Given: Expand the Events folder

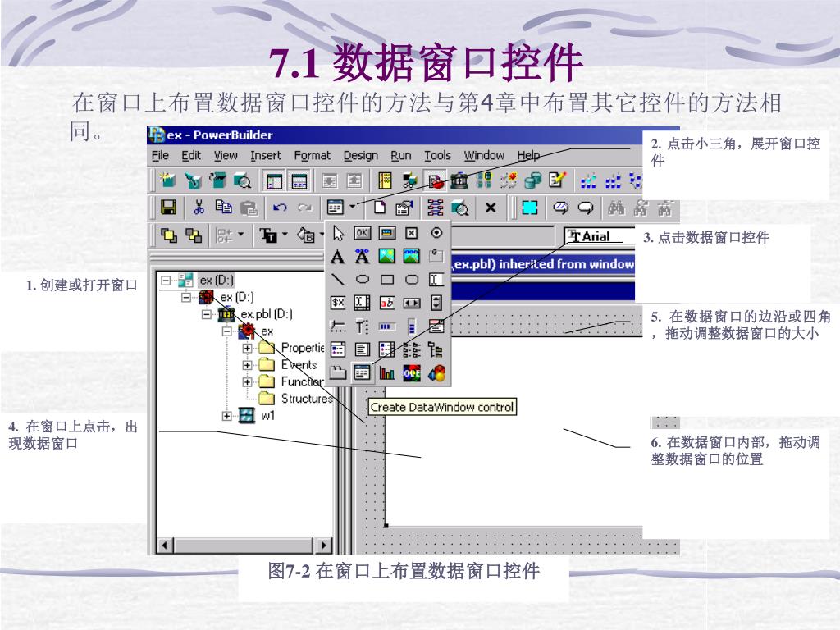Looking at the screenshot, I should 247,365.
